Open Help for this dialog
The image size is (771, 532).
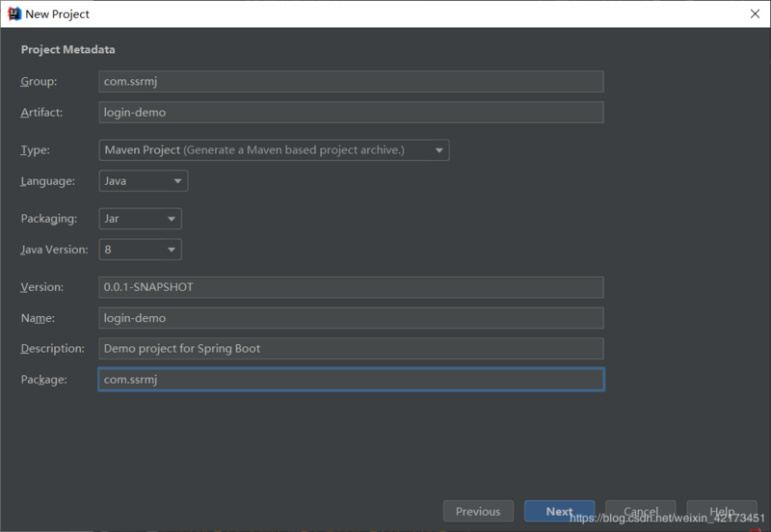(x=722, y=512)
